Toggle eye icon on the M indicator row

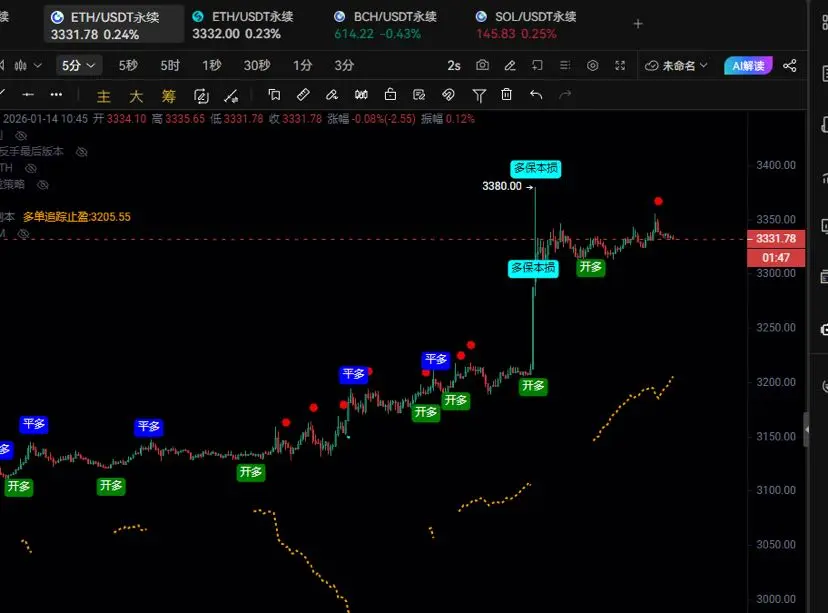click(23, 233)
